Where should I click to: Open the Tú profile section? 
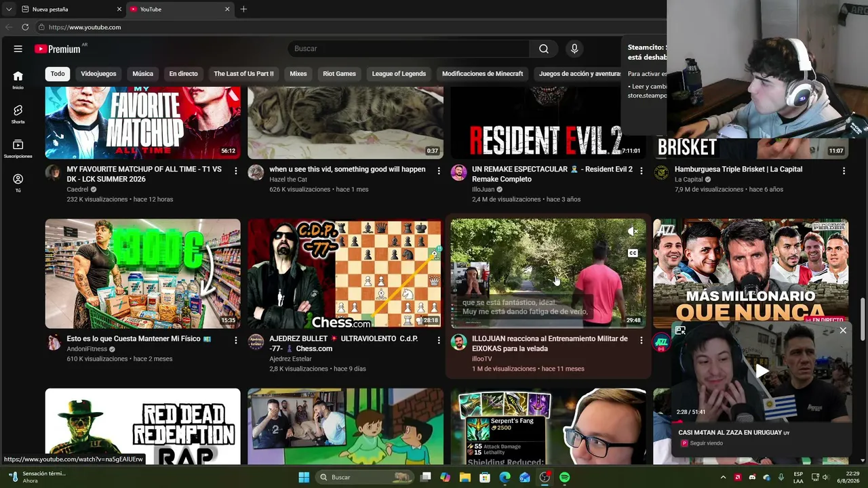[18, 182]
